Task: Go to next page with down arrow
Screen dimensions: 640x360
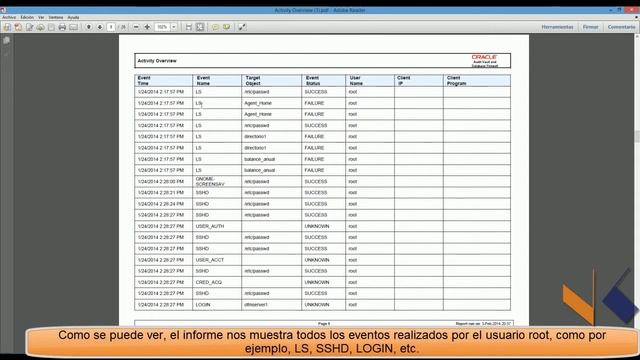Action: tap(100, 27)
